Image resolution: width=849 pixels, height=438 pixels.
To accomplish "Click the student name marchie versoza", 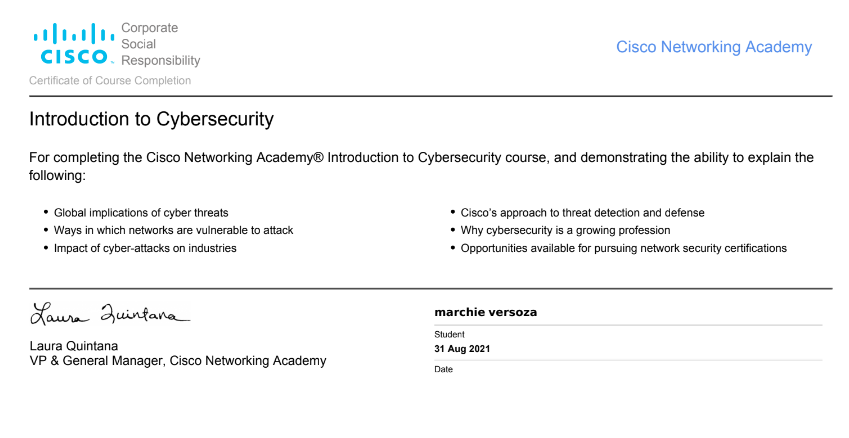I will [485, 312].
